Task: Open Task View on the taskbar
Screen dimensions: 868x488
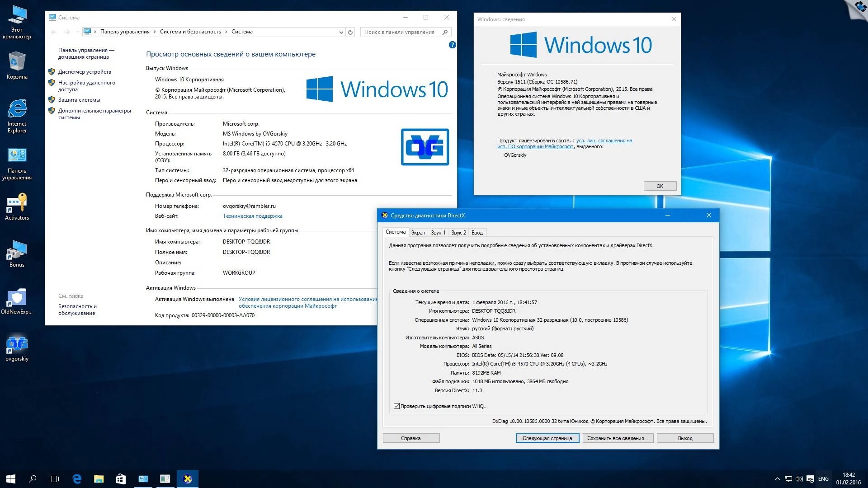Action: click(x=54, y=479)
